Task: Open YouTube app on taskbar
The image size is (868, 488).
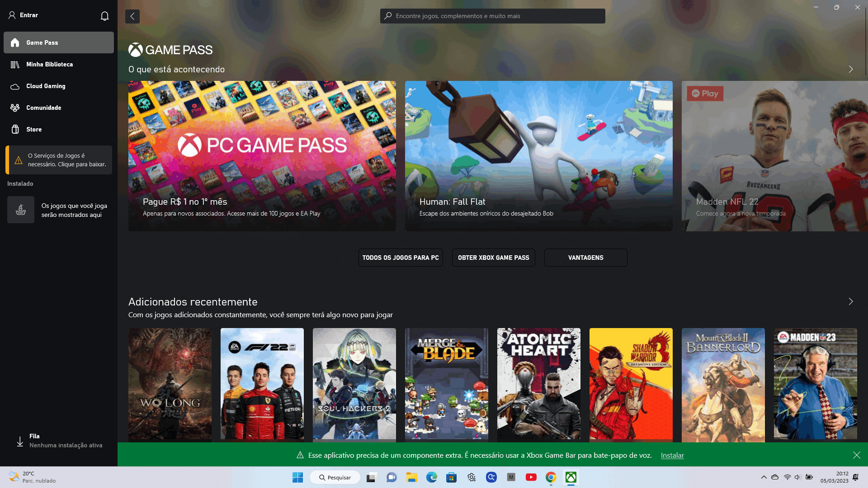Action: (531, 477)
